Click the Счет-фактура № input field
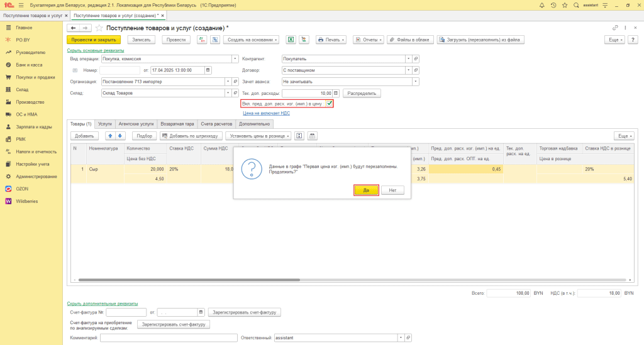 (126, 312)
